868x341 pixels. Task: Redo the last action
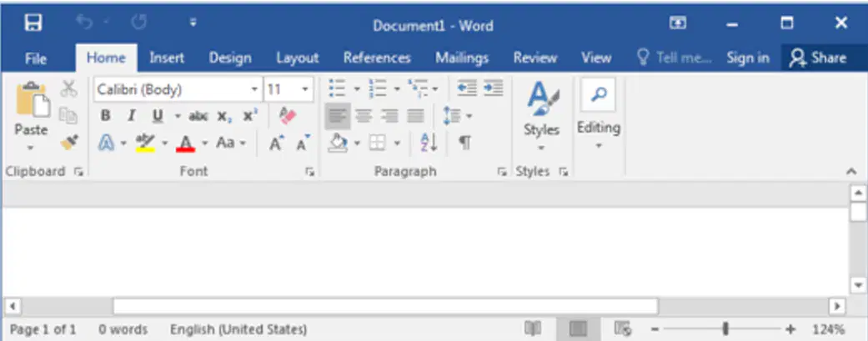[x=138, y=23]
